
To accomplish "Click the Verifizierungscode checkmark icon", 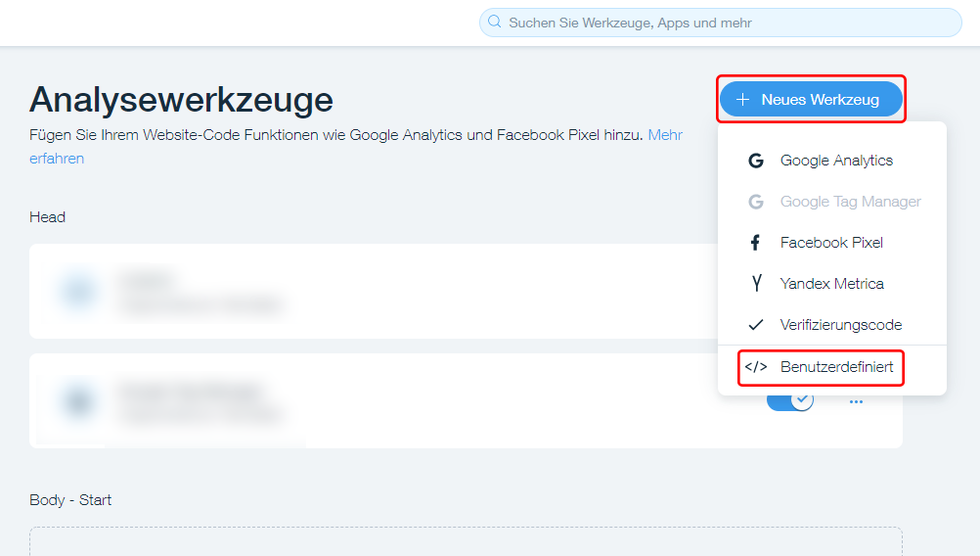I will click(x=756, y=325).
